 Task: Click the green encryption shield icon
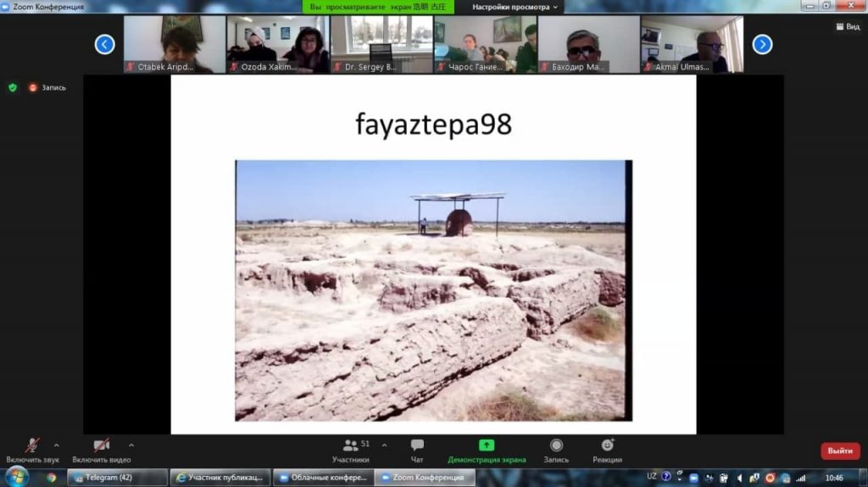click(x=12, y=87)
